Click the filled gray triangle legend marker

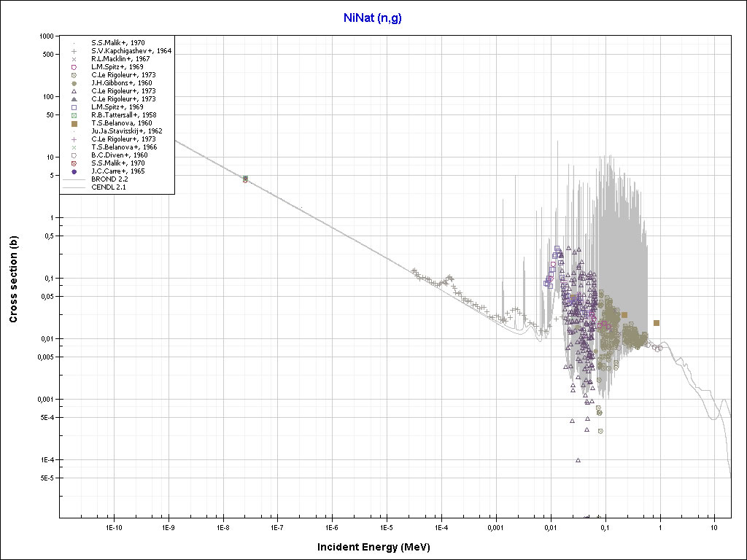click(x=74, y=99)
